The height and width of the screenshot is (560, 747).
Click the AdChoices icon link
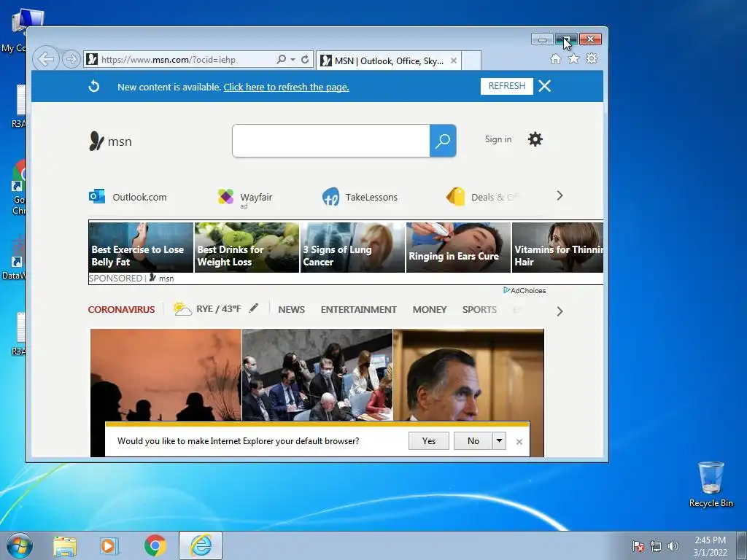(525, 290)
